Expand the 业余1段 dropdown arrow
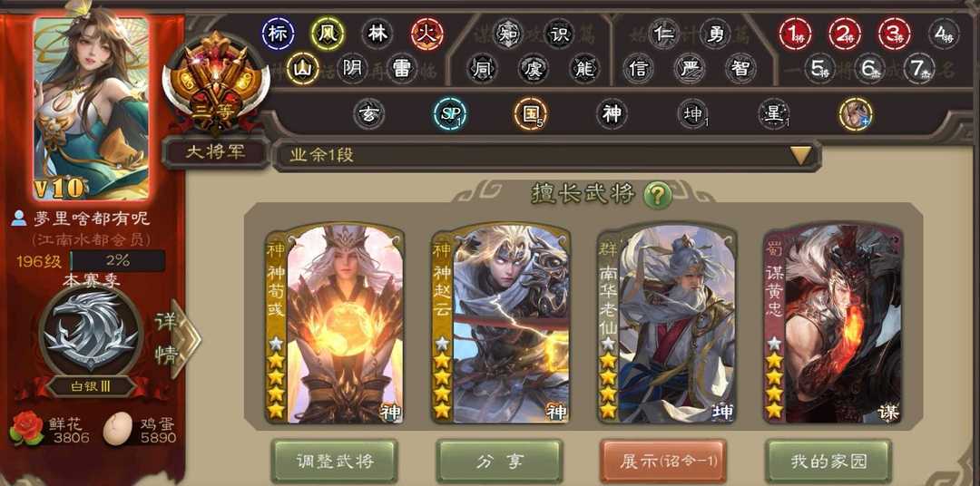The image size is (980, 486). tap(801, 156)
